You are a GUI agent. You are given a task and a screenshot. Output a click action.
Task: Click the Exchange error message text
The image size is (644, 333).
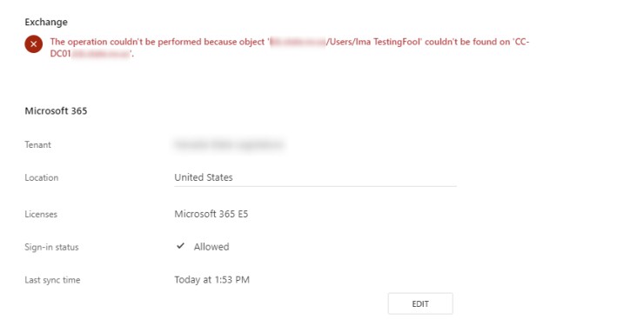click(290, 48)
